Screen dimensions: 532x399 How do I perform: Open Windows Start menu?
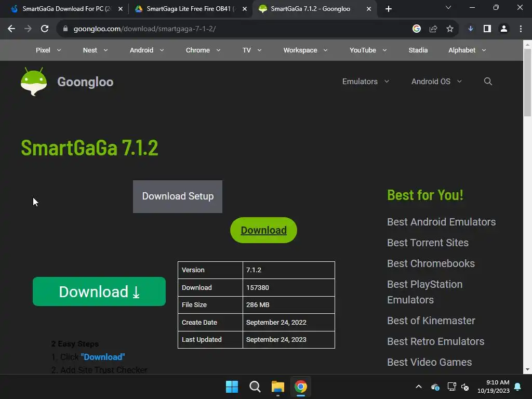[x=232, y=387]
